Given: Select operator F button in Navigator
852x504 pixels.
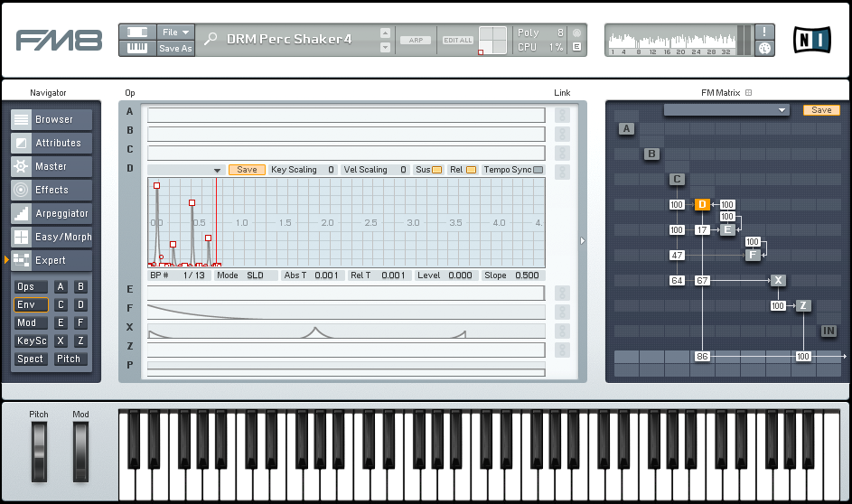Looking at the screenshot, I should [x=80, y=322].
